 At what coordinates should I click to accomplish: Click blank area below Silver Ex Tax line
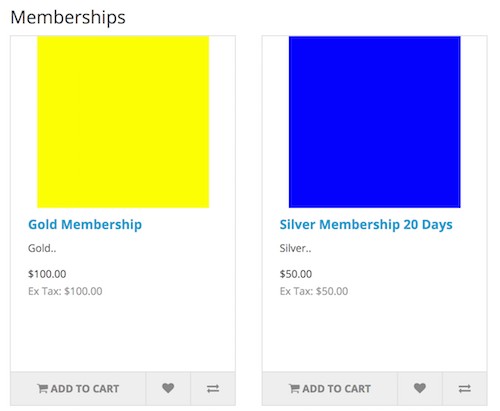point(375,333)
